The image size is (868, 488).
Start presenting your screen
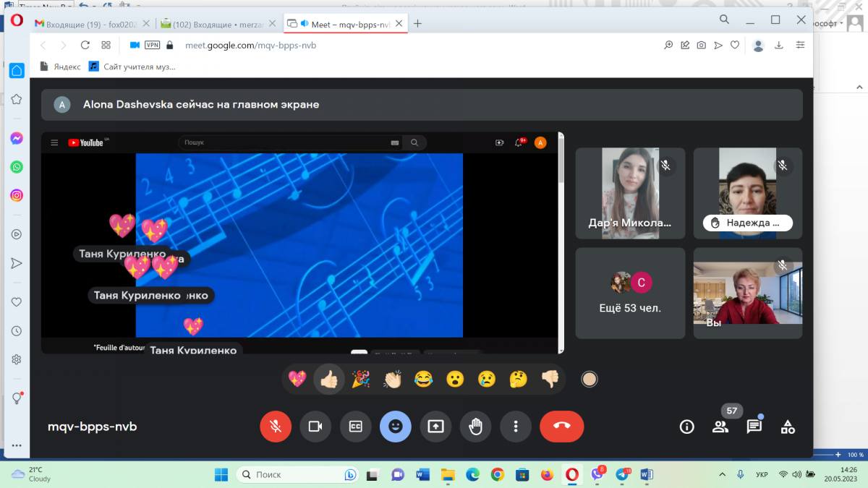pos(435,427)
